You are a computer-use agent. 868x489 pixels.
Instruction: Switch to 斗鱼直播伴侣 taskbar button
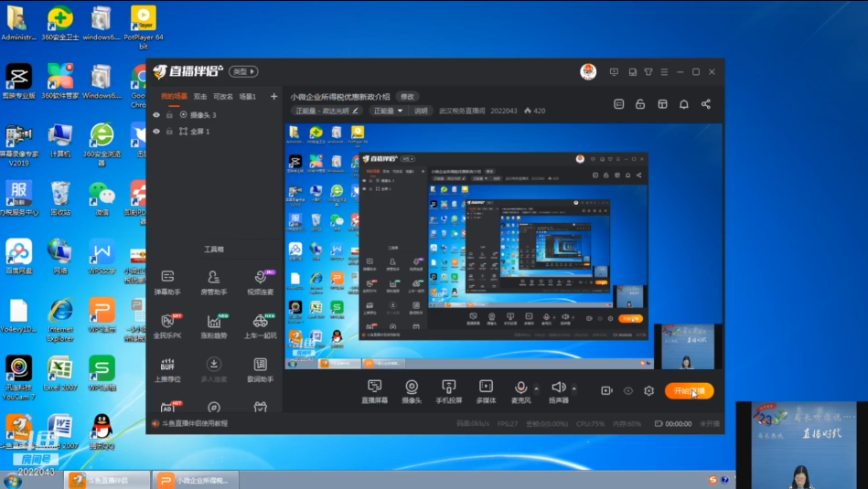tap(107, 480)
